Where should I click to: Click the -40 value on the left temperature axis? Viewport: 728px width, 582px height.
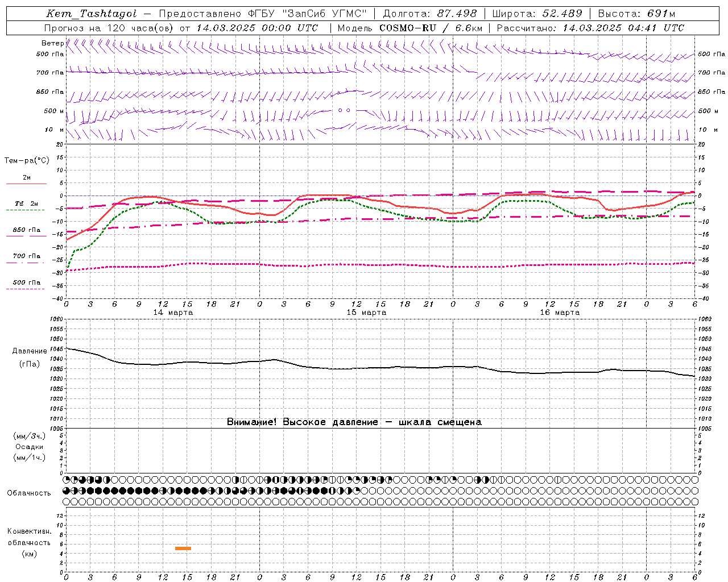point(59,298)
